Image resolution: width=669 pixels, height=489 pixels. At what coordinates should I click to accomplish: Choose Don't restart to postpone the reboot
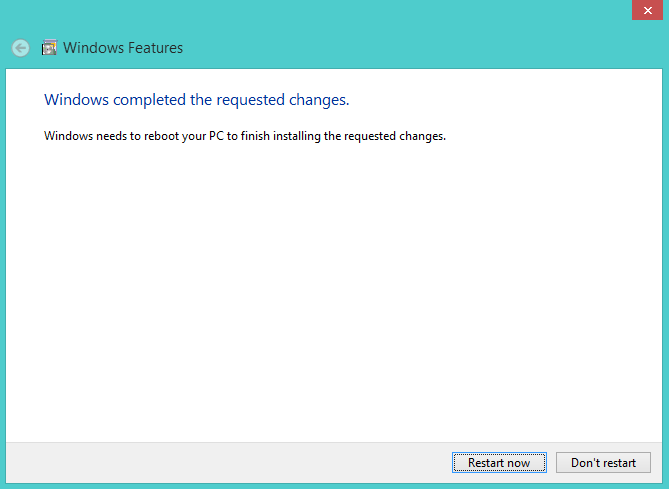[603, 462]
